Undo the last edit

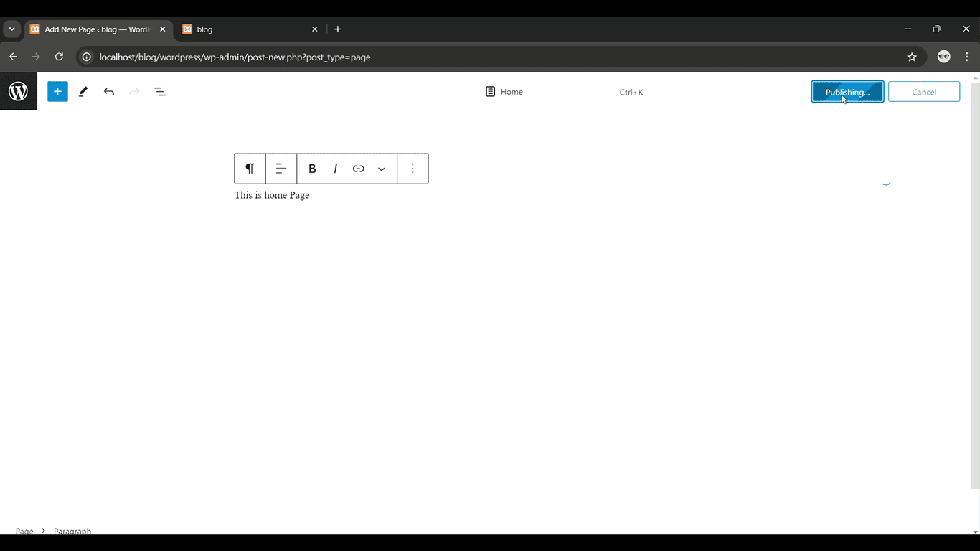(109, 92)
